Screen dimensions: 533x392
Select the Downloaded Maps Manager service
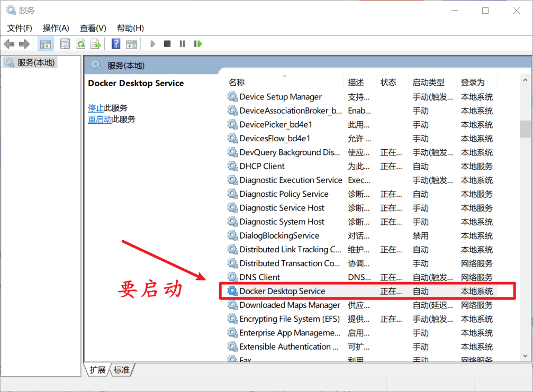(290, 305)
